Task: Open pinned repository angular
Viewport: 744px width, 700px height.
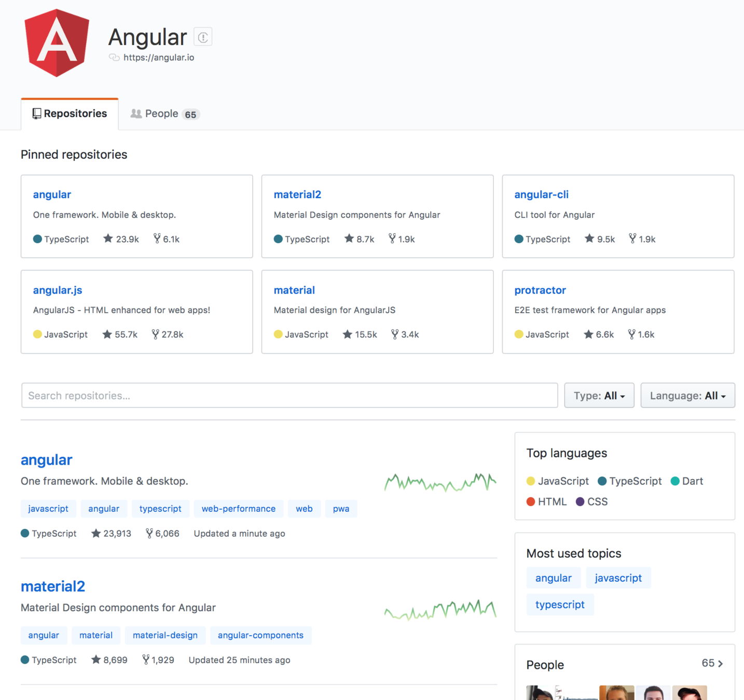Action: tap(52, 194)
